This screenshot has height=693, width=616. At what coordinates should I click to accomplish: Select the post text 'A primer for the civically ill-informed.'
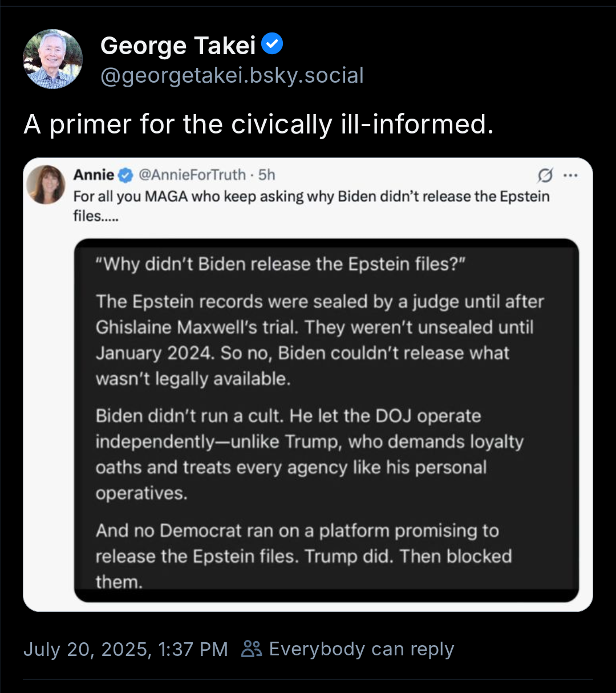258,124
